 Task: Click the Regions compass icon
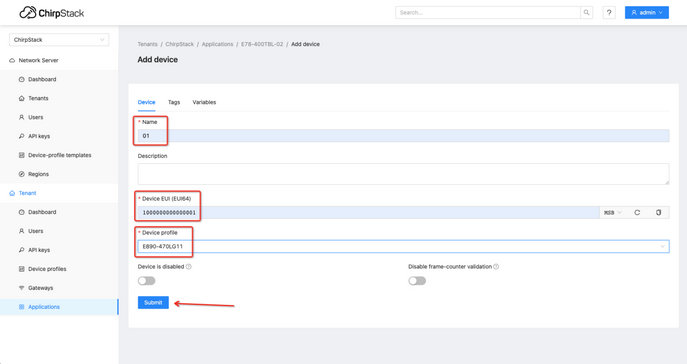[x=21, y=174]
